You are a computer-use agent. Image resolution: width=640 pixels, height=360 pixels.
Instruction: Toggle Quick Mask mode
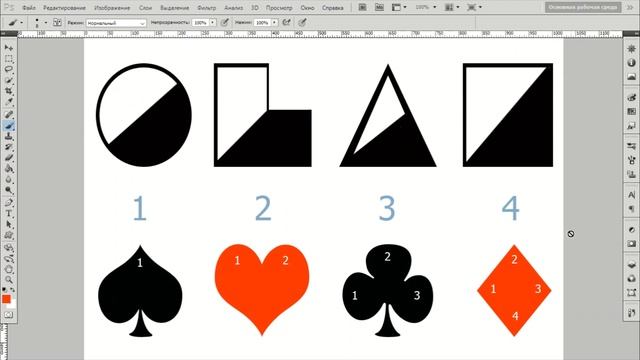point(9,315)
